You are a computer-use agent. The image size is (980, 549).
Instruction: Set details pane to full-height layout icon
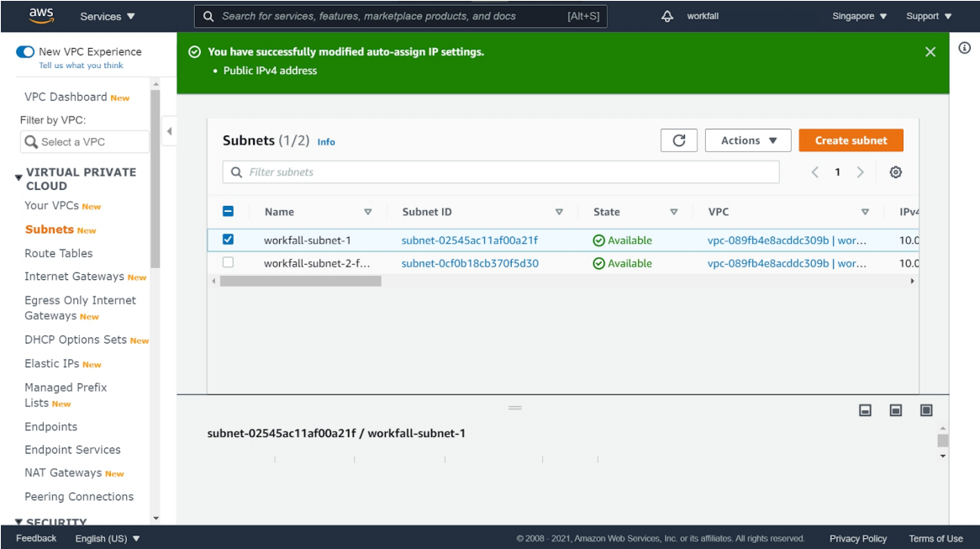(x=926, y=410)
